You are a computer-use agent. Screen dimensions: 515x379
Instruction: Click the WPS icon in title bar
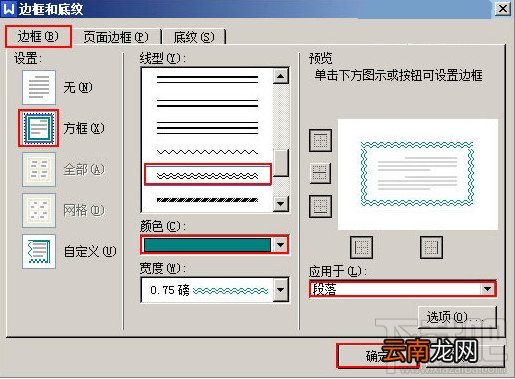pyautogui.click(x=9, y=9)
